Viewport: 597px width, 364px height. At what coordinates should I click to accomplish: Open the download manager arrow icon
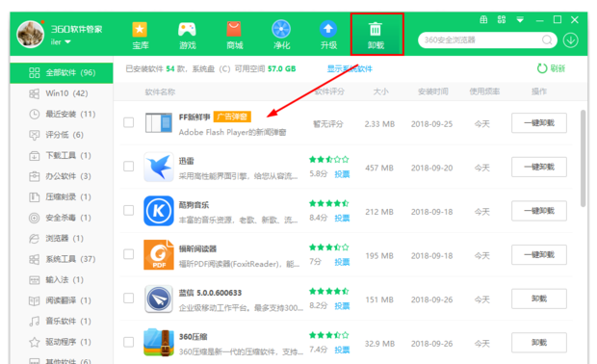pos(571,40)
